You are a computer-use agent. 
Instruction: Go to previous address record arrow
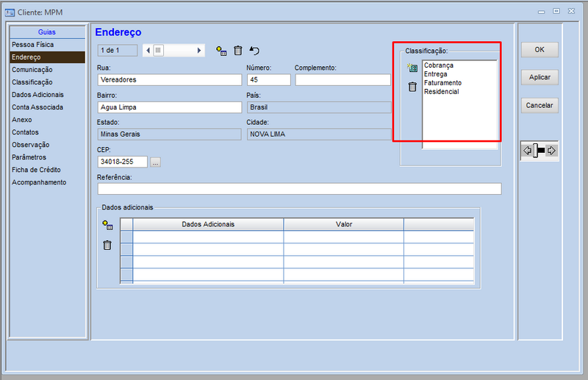tap(148, 50)
